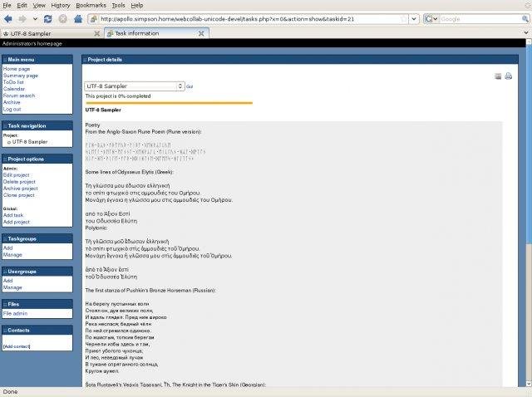Click Manage under Taskgroups

[x=12, y=255]
